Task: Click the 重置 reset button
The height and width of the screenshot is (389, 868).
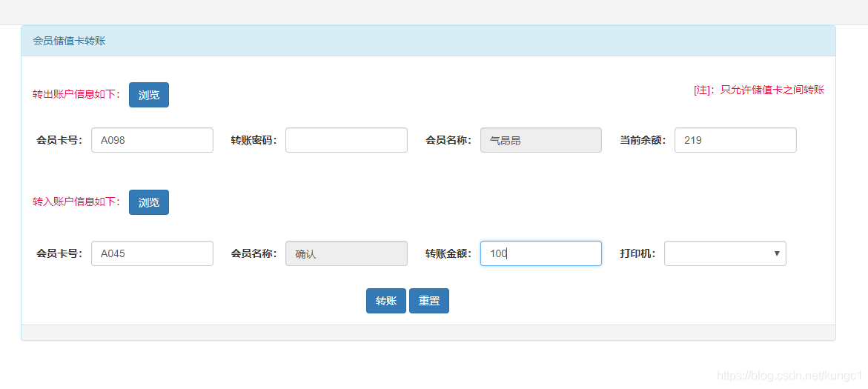Action: (429, 301)
